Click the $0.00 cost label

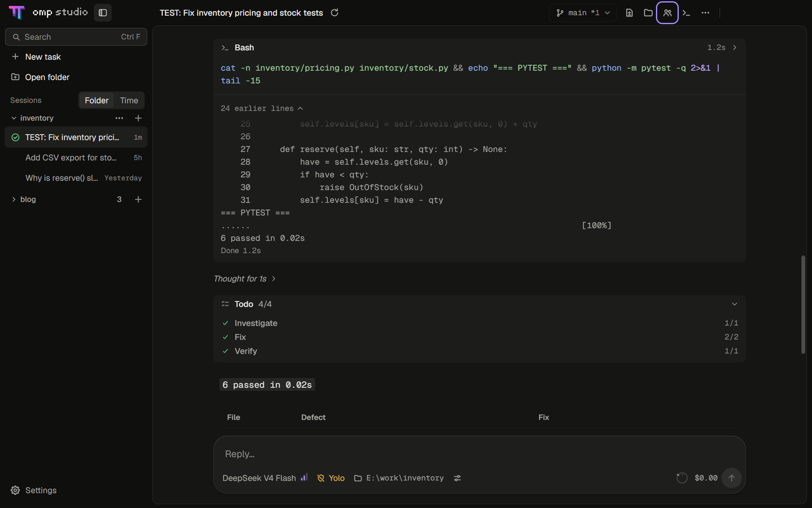(x=706, y=478)
